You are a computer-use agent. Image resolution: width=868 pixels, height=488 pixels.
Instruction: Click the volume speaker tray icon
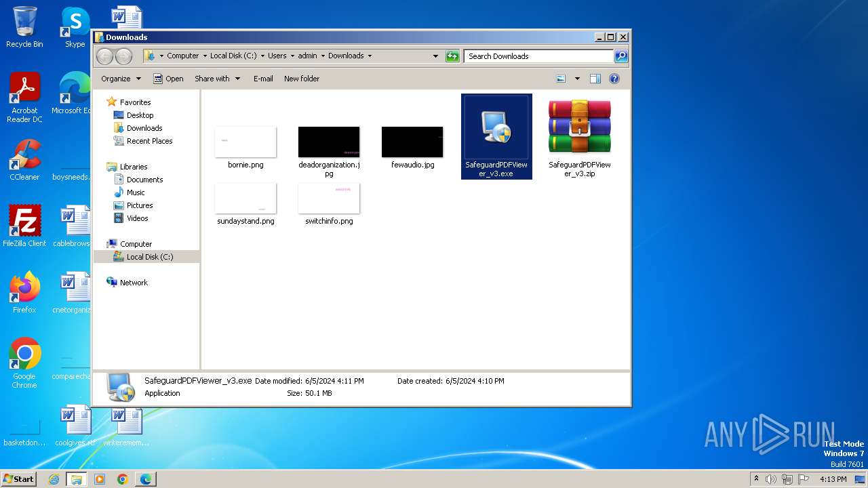pos(771,479)
